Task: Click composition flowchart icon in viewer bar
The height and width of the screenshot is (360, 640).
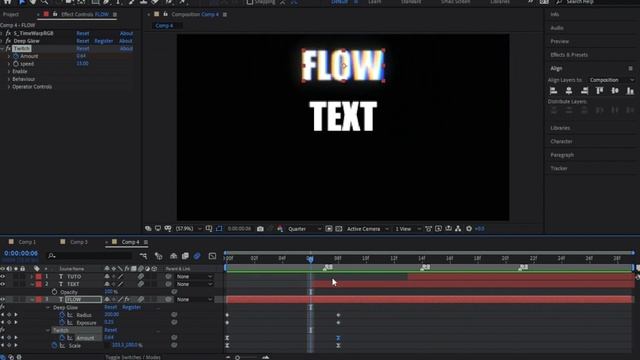Action: [x=458, y=229]
